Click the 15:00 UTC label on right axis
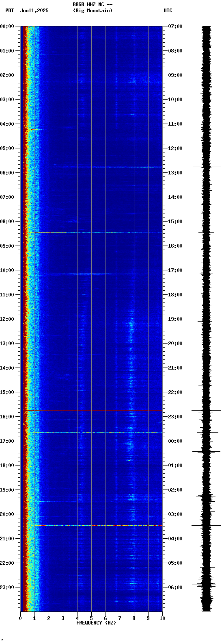This screenshot has height=644, width=224. click(x=175, y=222)
